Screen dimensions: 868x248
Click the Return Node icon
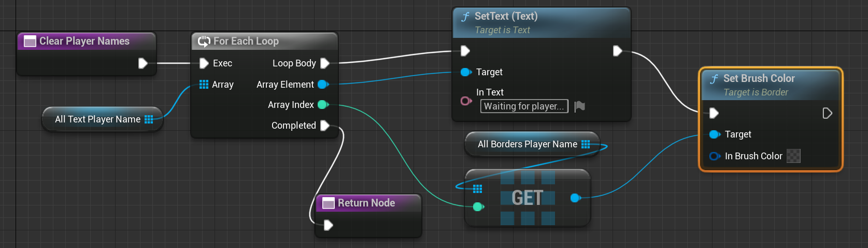329,203
